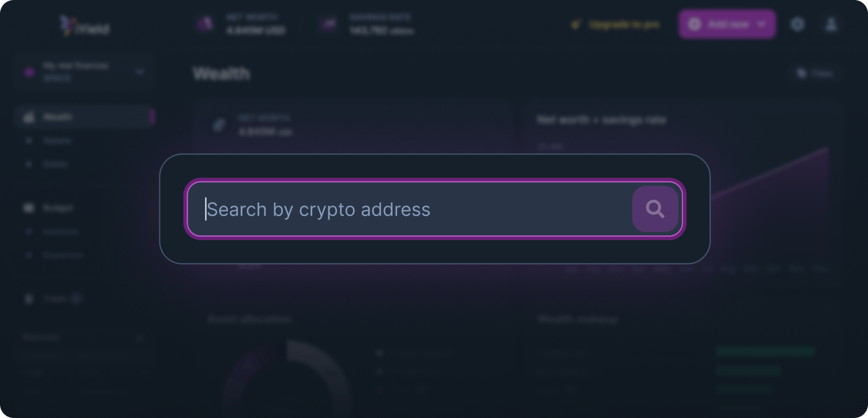This screenshot has height=418, width=868.
Task: Click the Assets sidebar icon
Action: pyautogui.click(x=29, y=140)
